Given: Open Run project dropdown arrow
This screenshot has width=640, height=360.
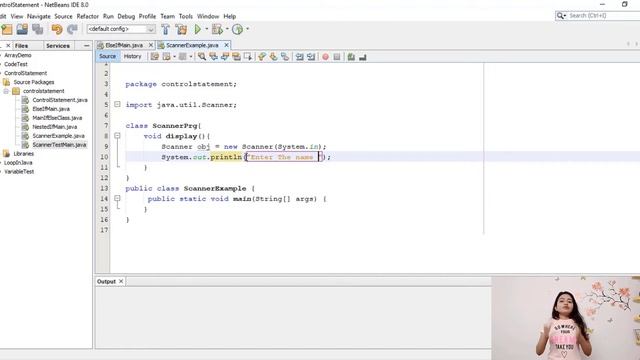Looking at the screenshot, I should click(207, 29).
